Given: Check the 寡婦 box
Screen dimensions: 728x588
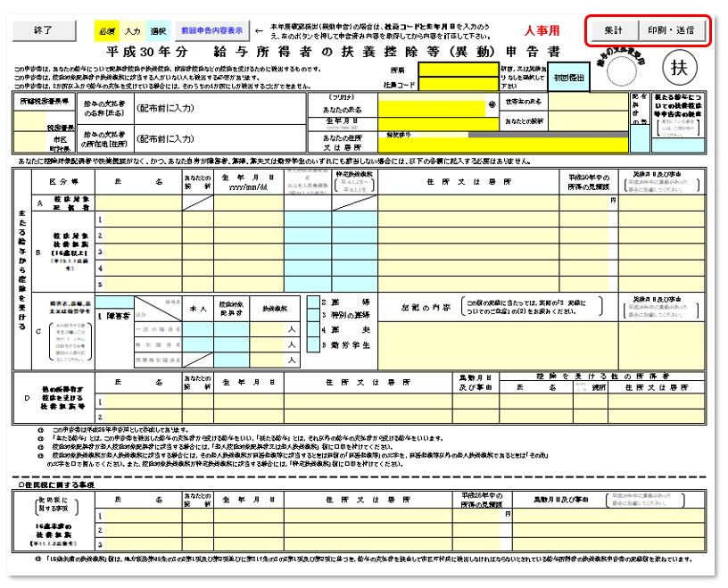Looking at the screenshot, I should tap(313, 302).
